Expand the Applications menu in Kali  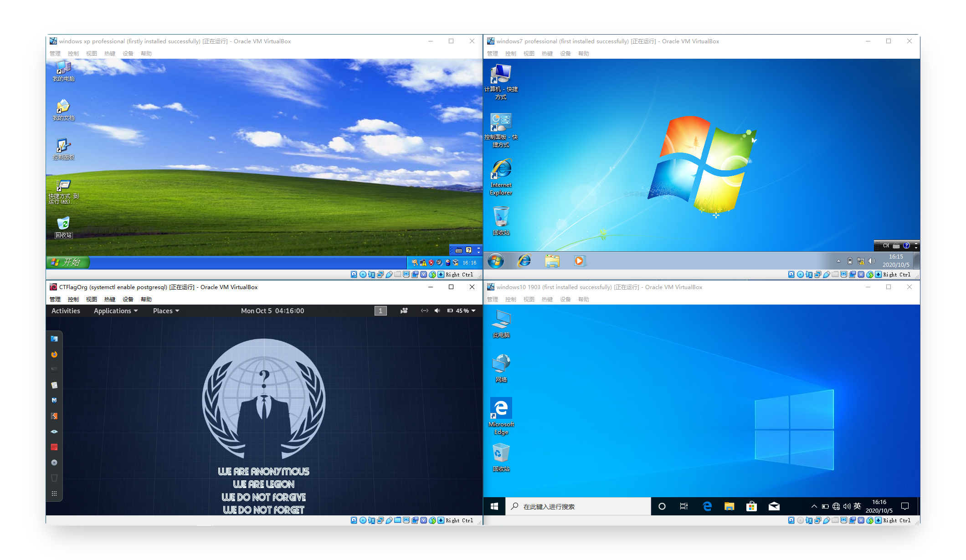pos(115,311)
